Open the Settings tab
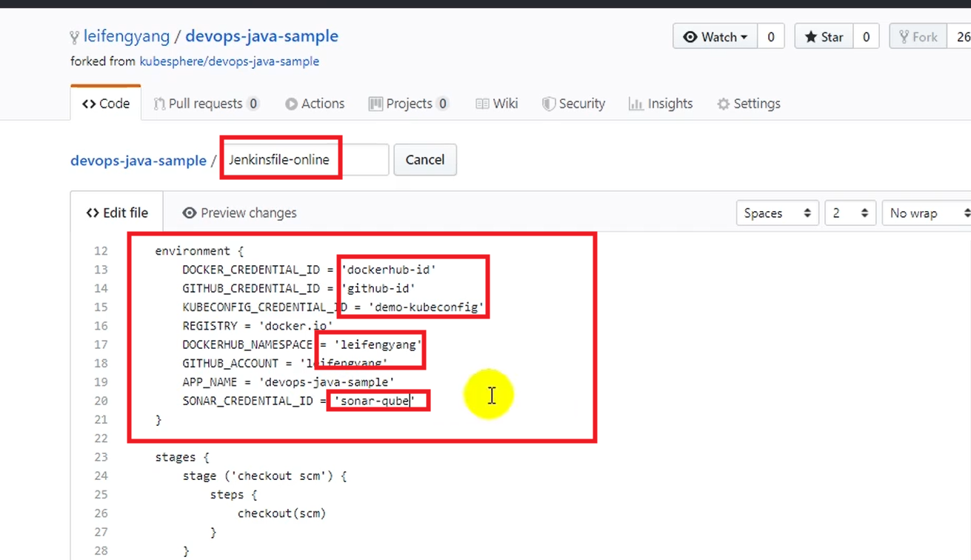Image resolution: width=971 pixels, height=560 pixels. (749, 104)
